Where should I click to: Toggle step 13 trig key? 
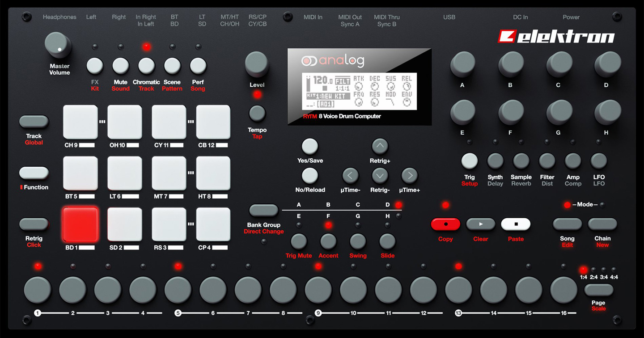point(458,290)
